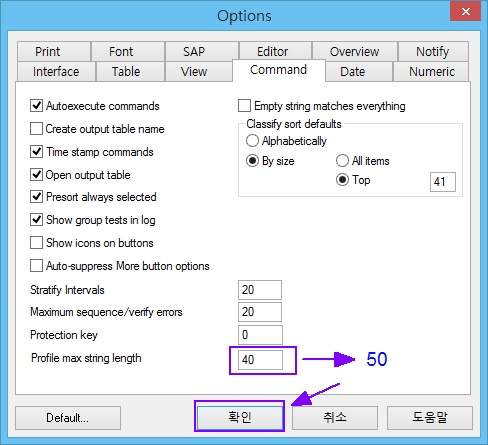The height and width of the screenshot is (445, 488).
Task: Close the Options dialog window
Action: coord(465,12)
